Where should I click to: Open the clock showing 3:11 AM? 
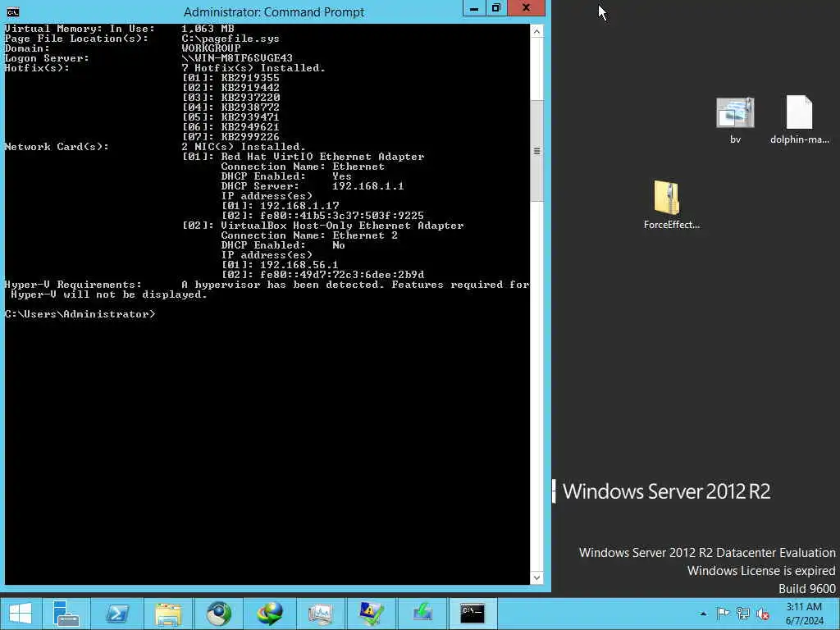[804, 614]
